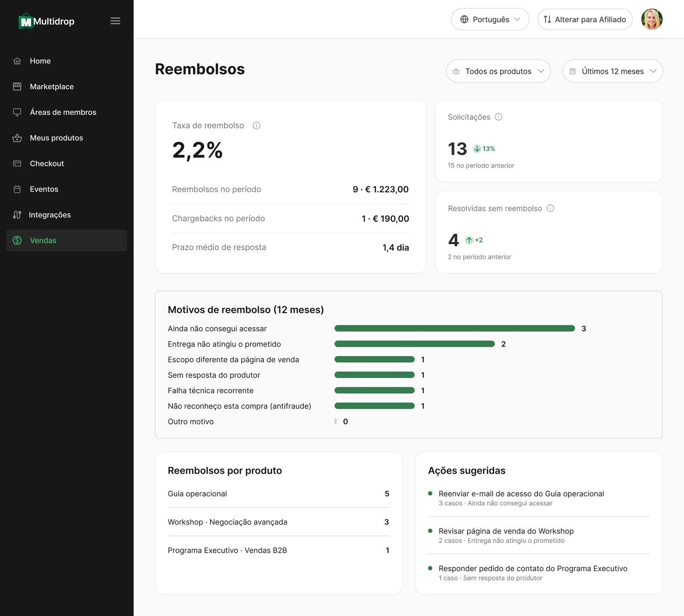Open the user profile avatar
Screen dimensions: 684x616
pos(652,19)
